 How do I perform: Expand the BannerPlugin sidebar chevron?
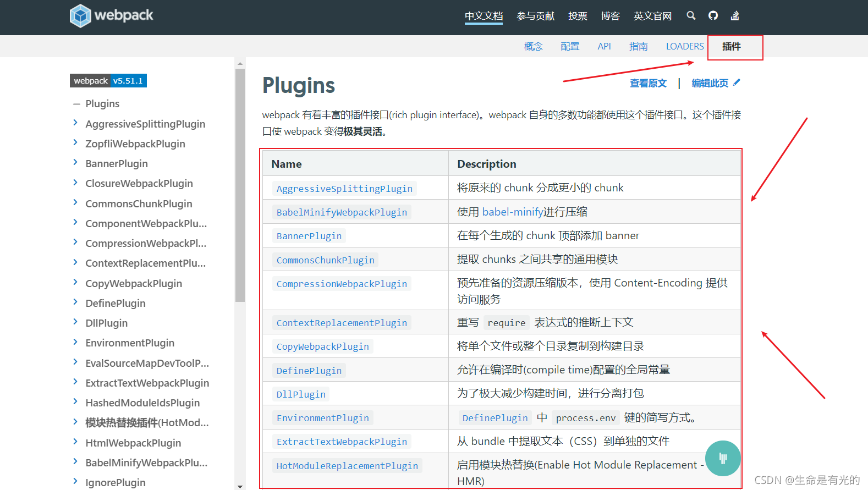pyautogui.click(x=75, y=162)
